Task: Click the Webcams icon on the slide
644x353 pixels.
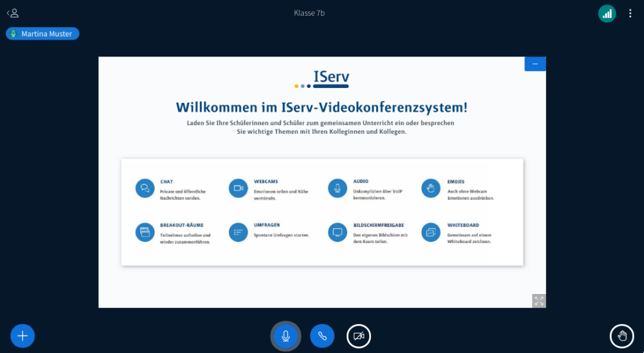Action: [x=238, y=188]
